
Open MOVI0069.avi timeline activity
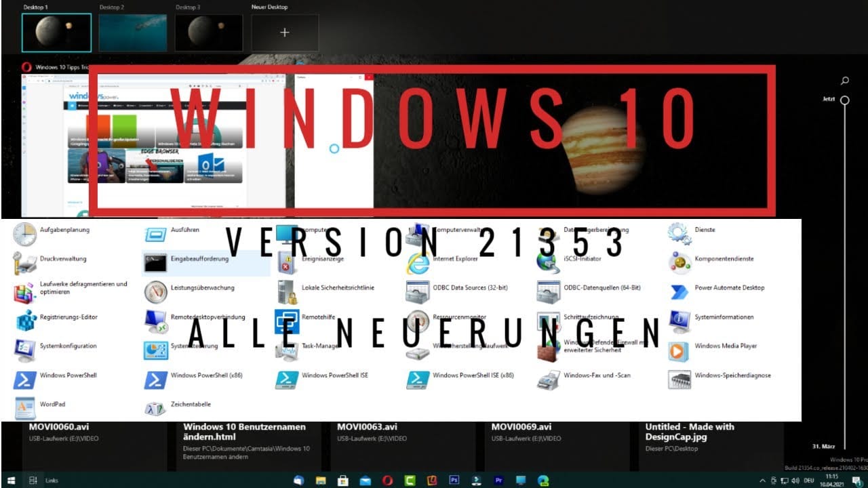[x=559, y=446]
